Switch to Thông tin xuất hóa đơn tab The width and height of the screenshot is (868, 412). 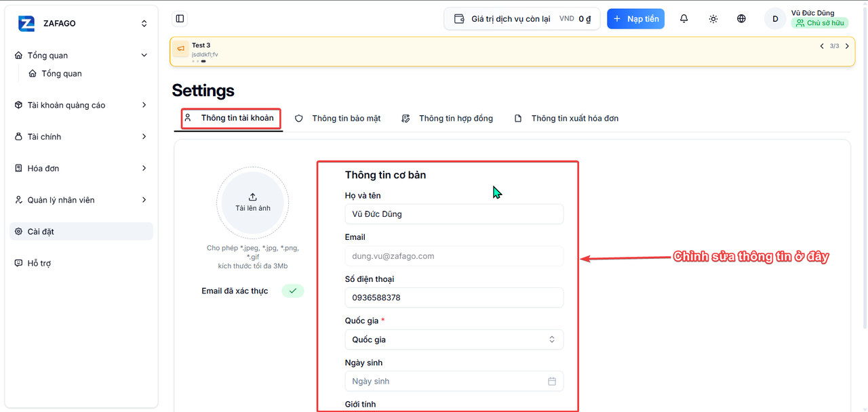[x=566, y=118]
